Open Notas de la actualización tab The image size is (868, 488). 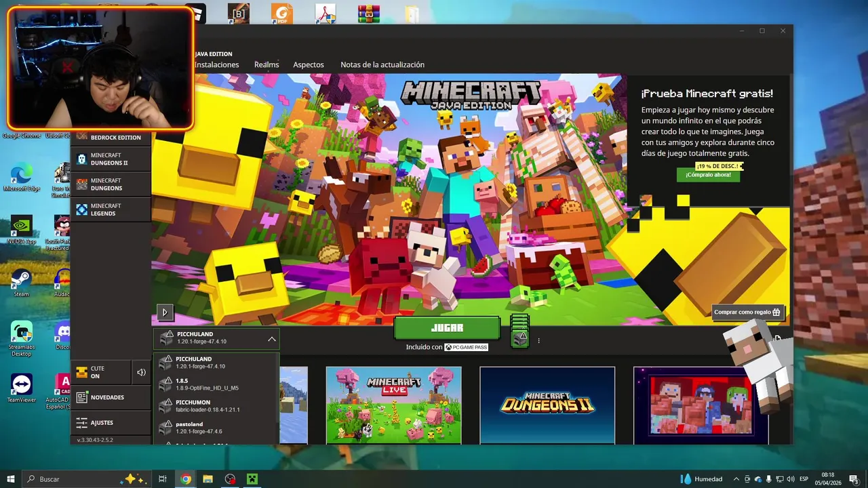coord(382,65)
